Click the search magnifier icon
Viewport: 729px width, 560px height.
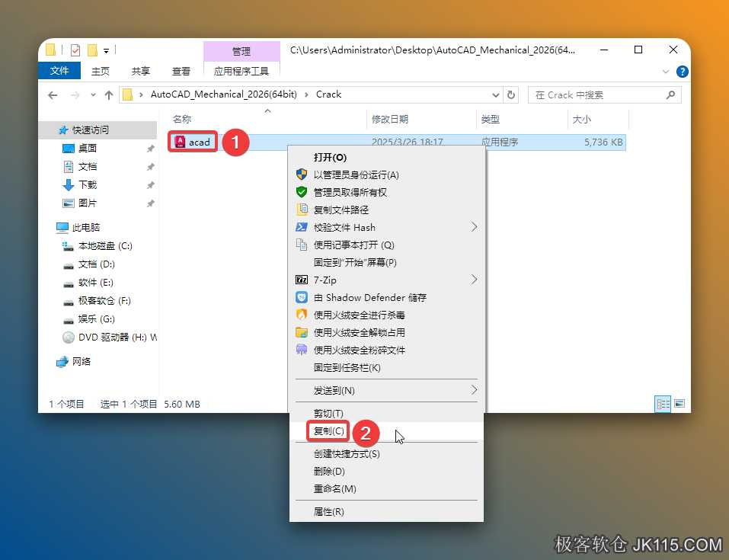[x=670, y=95]
